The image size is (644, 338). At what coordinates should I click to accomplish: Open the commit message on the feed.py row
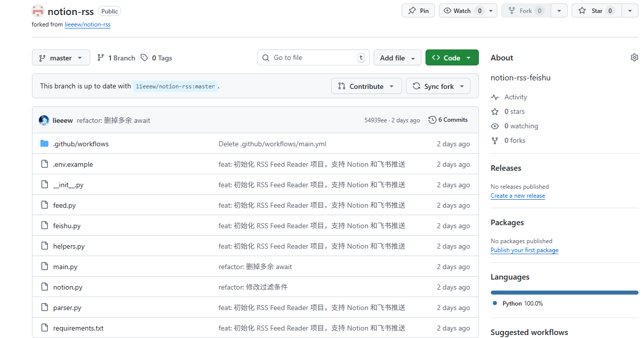tap(312, 205)
